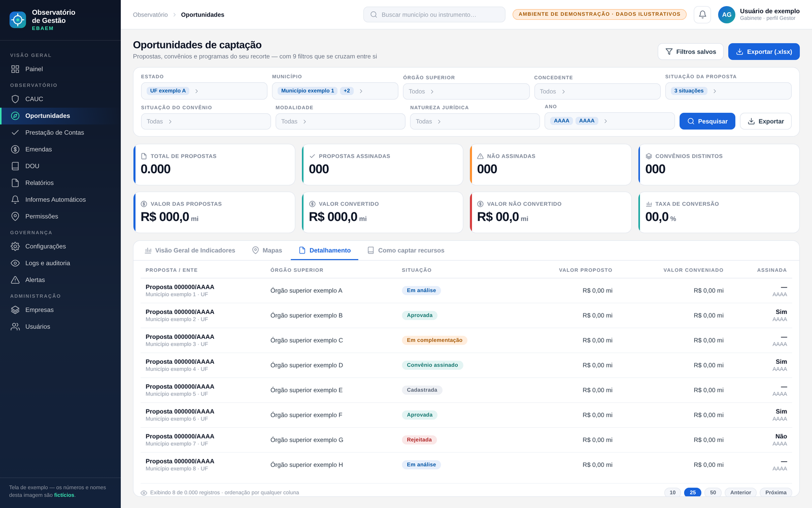Screen dimensions: 812x508
Task: Click the Prestação de Contas checkmark icon
Action: click(15, 133)
